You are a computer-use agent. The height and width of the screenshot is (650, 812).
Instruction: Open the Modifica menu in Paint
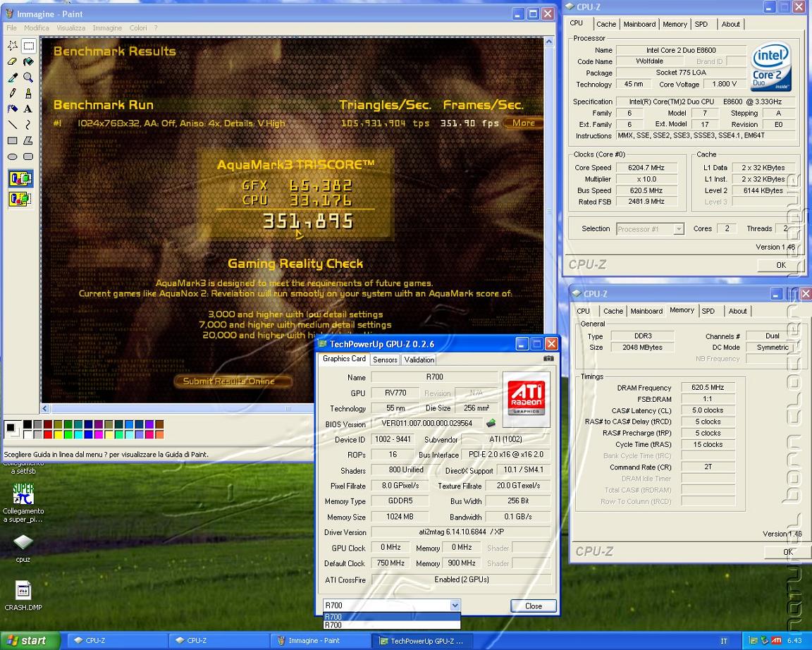coord(36,28)
